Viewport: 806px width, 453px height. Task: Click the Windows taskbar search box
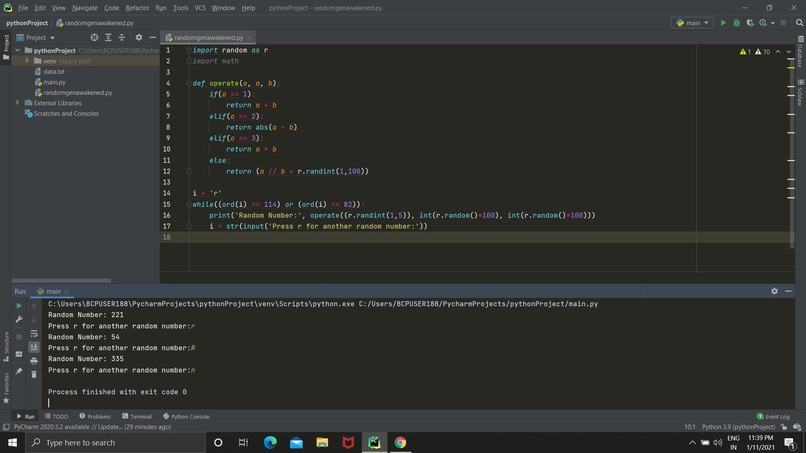[116, 442]
